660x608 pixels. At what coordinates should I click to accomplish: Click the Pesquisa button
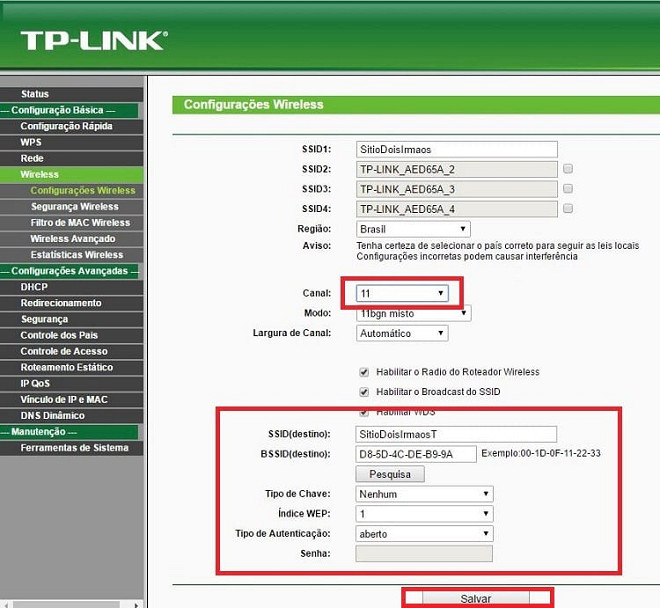point(390,474)
